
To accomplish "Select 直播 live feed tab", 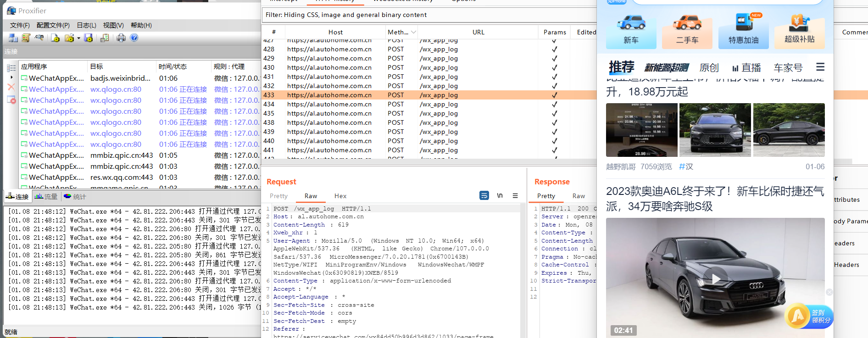I will (746, 67).
